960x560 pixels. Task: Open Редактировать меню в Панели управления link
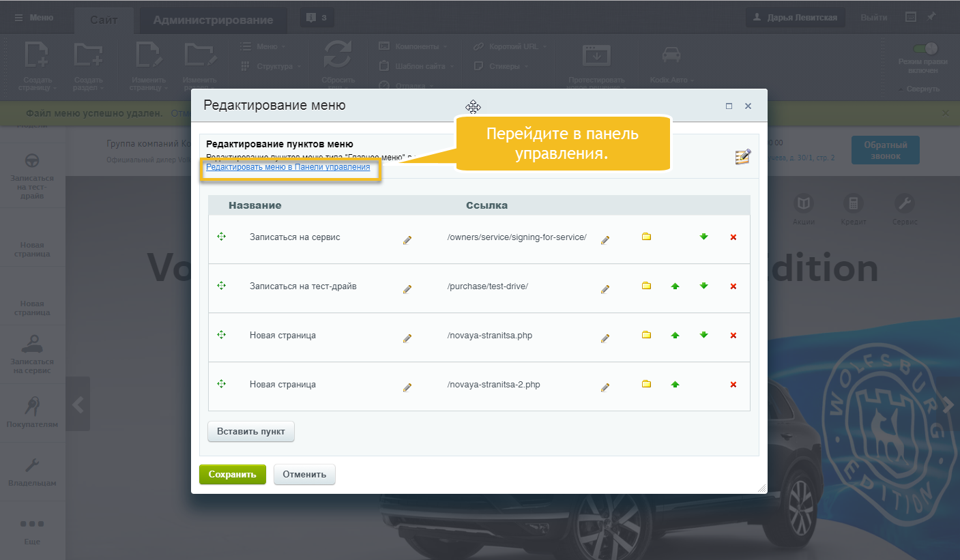(x=288, y=167)
